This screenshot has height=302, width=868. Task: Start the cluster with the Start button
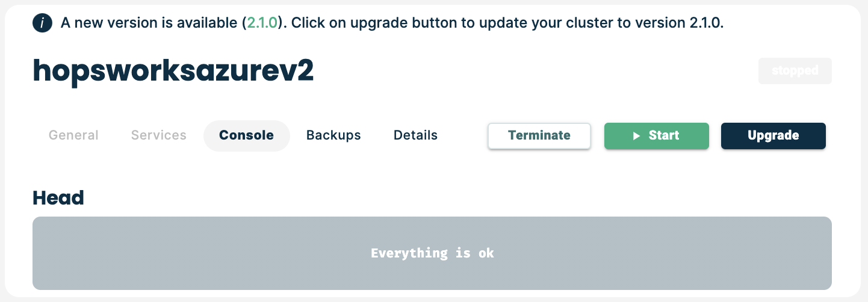tap(657, 135)
